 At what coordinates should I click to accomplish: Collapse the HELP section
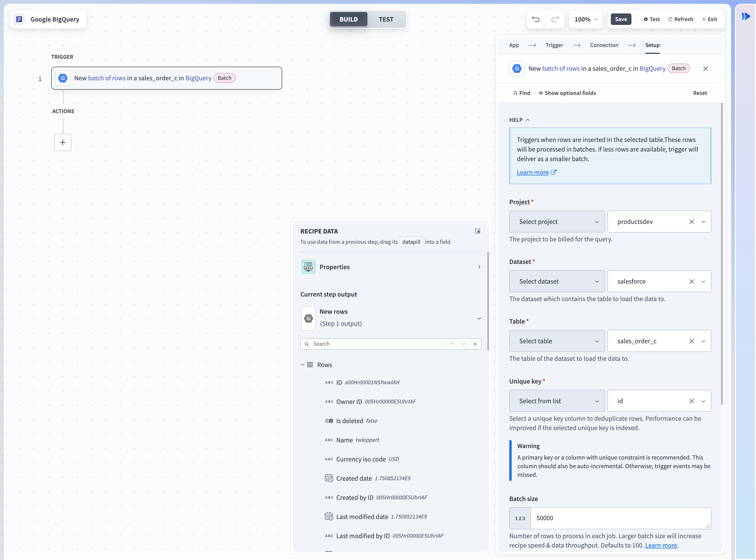(x=519, y=120)
